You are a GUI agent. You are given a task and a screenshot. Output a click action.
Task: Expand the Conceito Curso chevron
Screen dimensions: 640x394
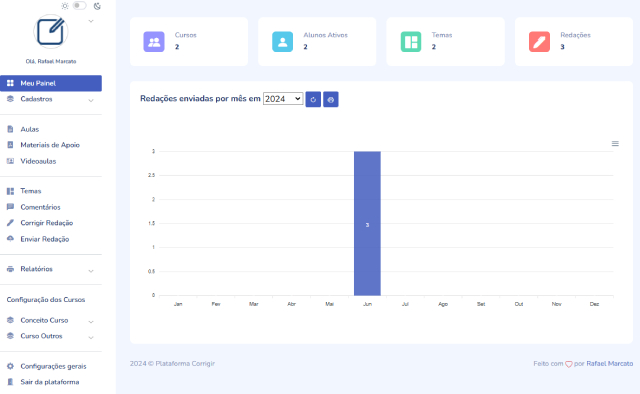click(91, 322)
